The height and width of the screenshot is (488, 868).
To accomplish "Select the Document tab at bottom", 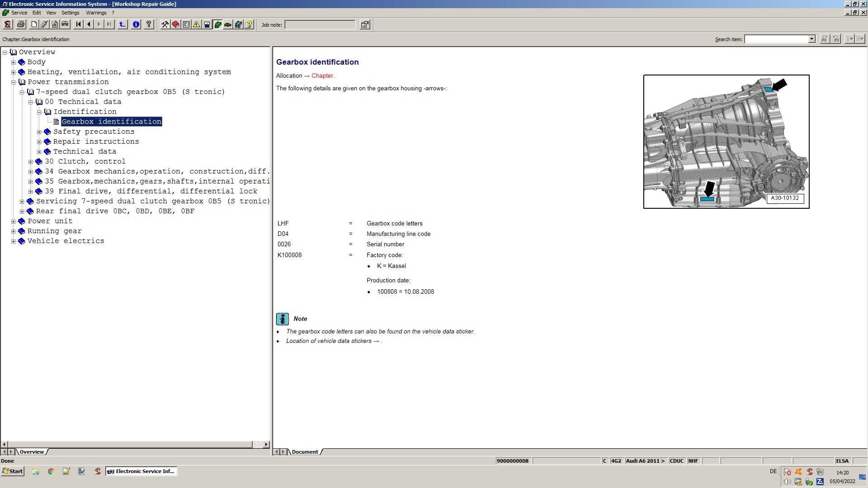I will 305,452.
